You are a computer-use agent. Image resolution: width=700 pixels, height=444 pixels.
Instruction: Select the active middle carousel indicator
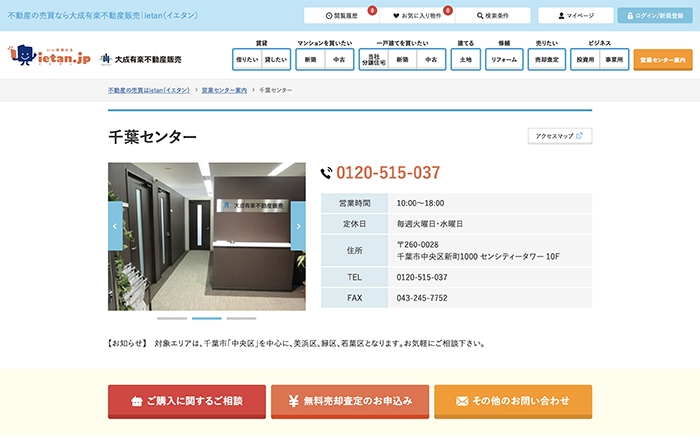point(207,318)
